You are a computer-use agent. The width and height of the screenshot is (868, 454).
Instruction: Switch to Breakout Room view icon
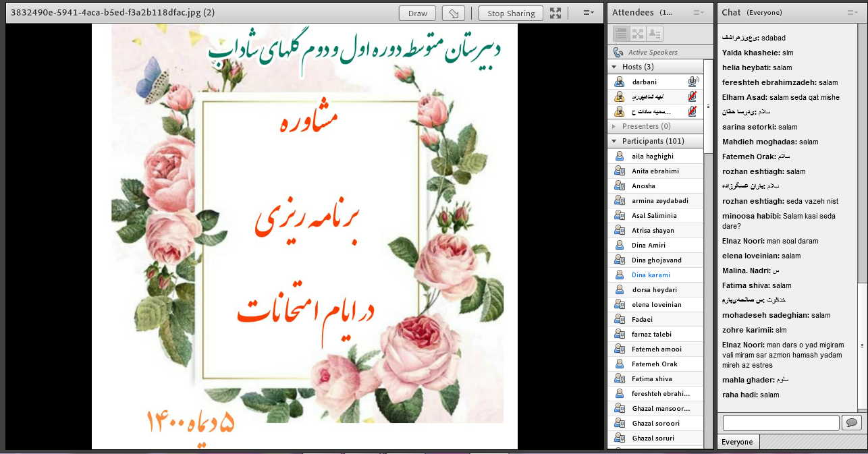tap(638, 33)
